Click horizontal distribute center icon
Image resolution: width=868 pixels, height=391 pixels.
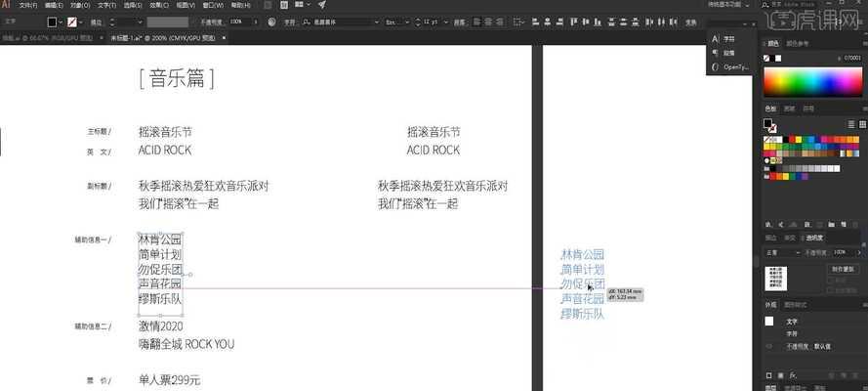(661, 22)
